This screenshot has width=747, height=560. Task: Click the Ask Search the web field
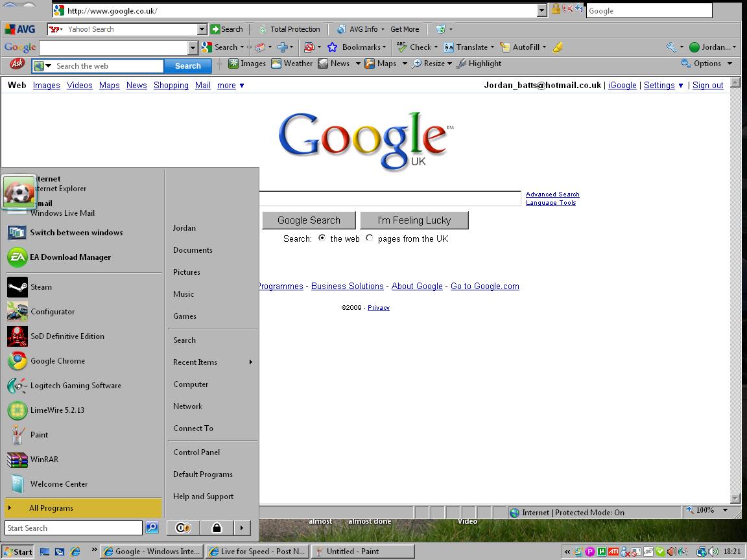pos(109,66)
